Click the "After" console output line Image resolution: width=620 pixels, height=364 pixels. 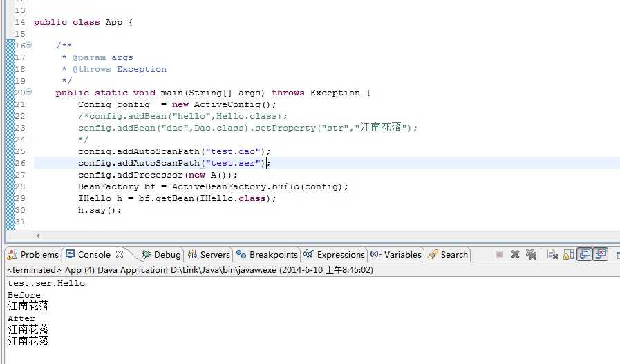pyautogui.click(x=21, y=318)
